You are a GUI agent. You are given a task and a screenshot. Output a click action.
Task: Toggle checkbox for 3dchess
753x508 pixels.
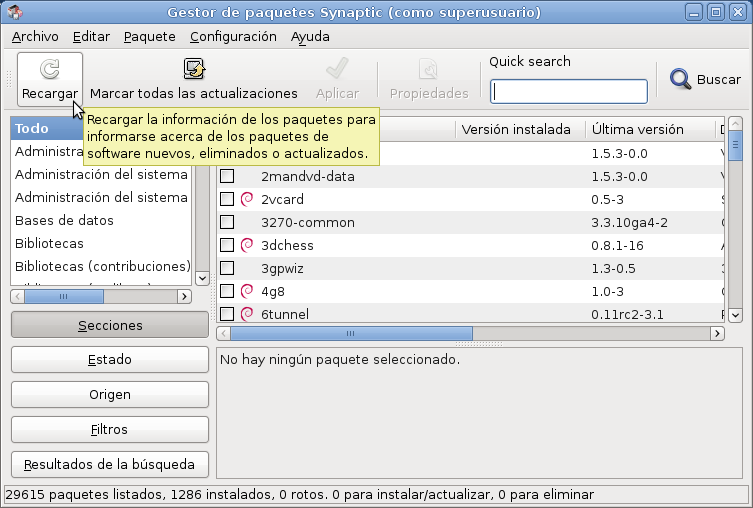coord(227,245)
